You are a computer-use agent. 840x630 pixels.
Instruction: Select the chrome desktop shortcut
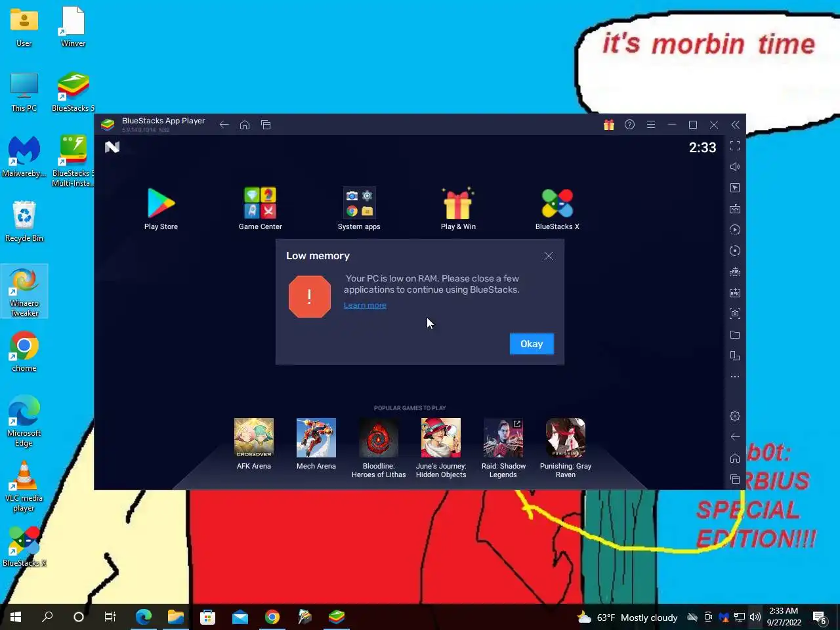[x=24, y=352]
